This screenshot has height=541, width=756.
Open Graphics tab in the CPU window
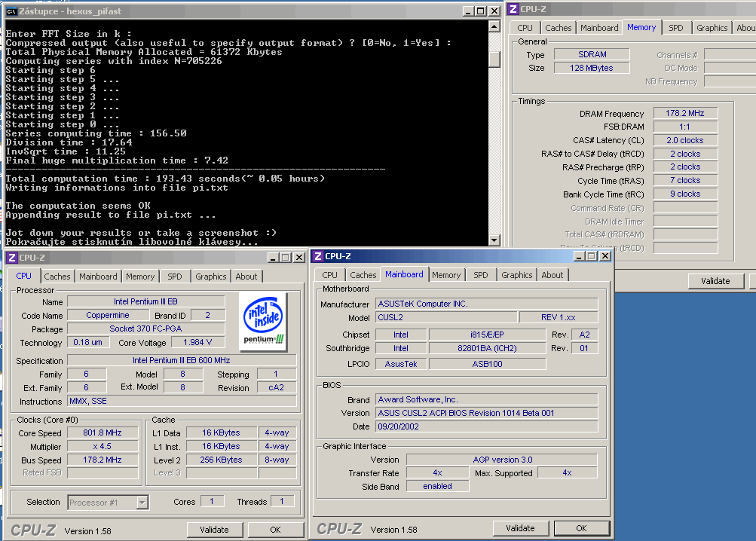211,277
